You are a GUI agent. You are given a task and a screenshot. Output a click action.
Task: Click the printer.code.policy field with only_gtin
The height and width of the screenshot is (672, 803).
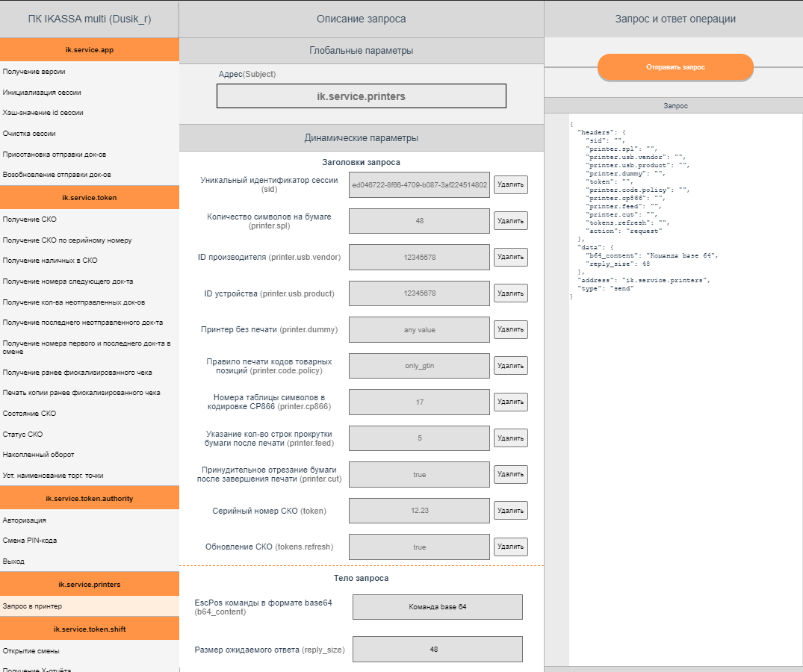coord(419,366)
